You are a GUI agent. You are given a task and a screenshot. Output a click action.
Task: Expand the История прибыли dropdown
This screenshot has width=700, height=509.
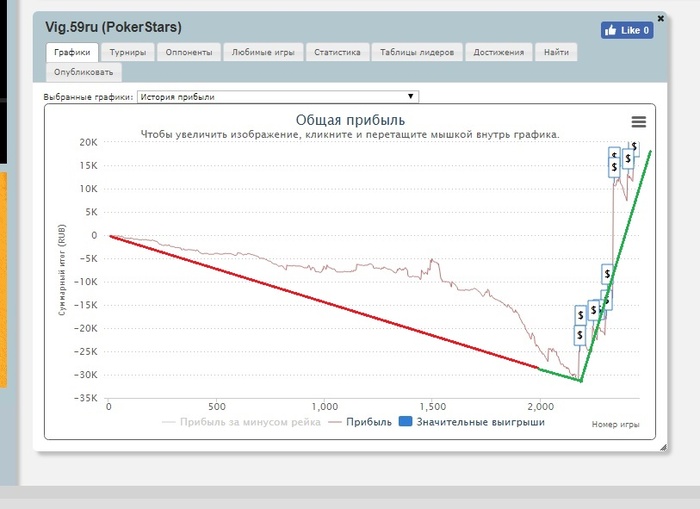(278, 96)
